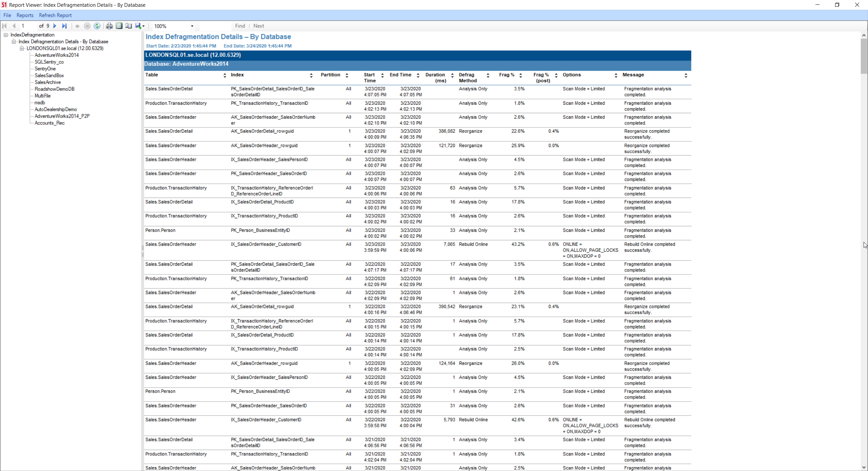Collapse the IndexDefragmentation tree node

click(x=6, y=35)
